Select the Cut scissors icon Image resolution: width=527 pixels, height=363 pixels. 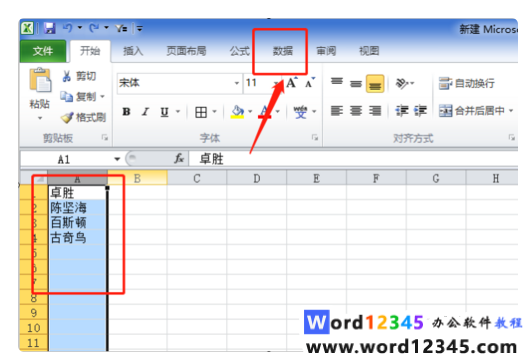[x=67, y=76]
